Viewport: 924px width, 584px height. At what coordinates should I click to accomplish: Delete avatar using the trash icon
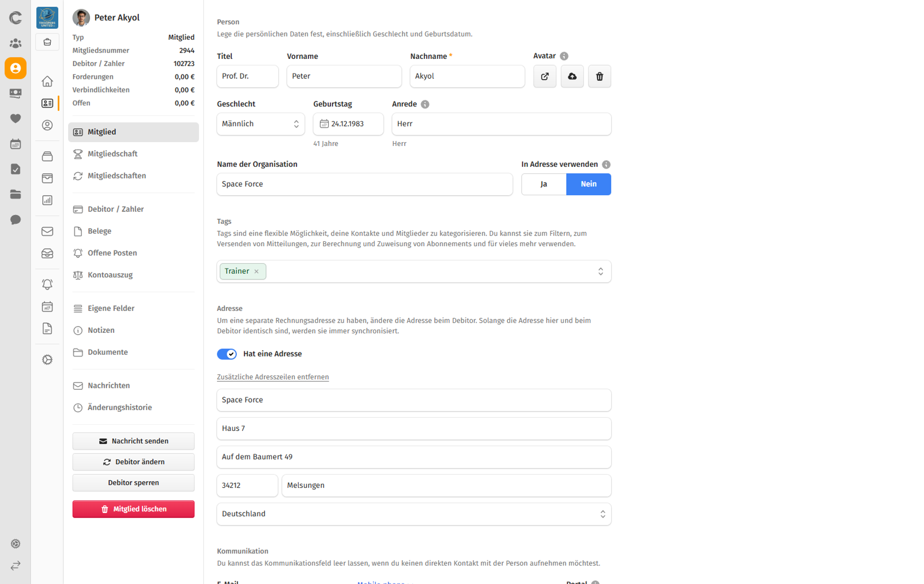599,76
